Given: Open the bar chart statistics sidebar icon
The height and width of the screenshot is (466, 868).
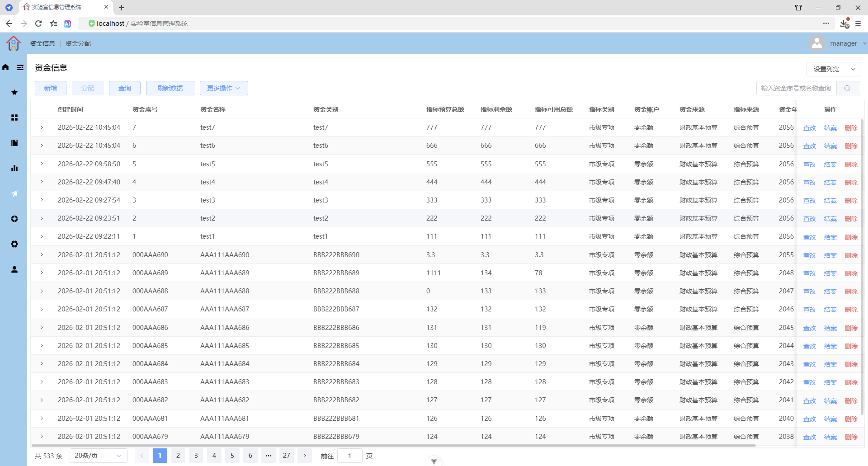Looking at the screenshot, I should coord(14,168).
